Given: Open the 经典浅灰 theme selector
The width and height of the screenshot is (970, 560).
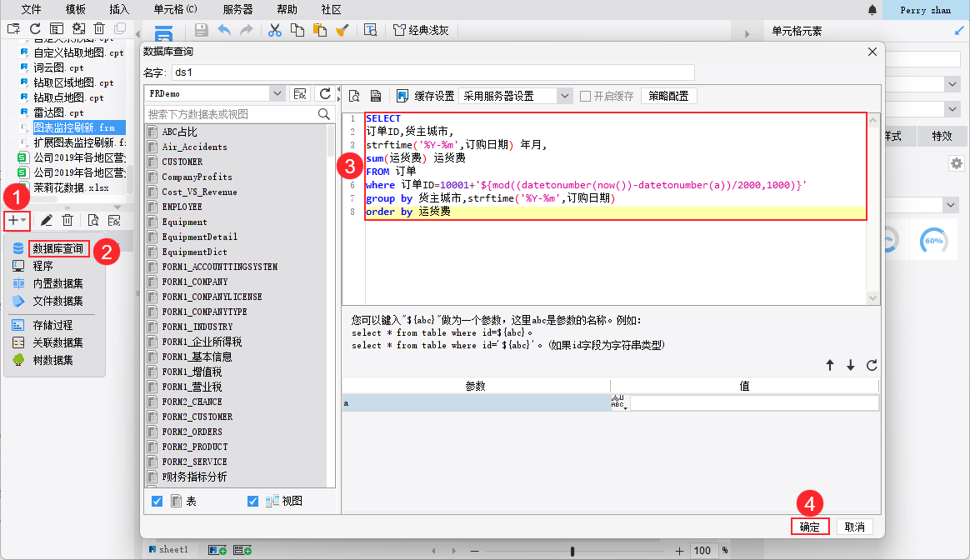Looking at the screenshot, I should tap(422, 30).
